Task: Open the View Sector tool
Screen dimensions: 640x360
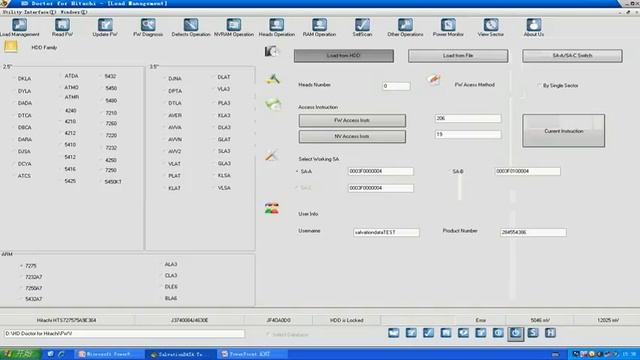Action: (491, 28)
